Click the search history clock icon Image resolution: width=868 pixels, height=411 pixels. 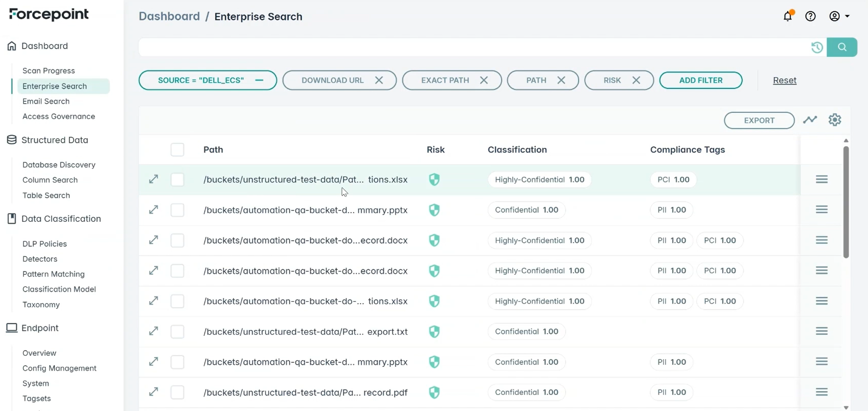(x=817, y=47)
